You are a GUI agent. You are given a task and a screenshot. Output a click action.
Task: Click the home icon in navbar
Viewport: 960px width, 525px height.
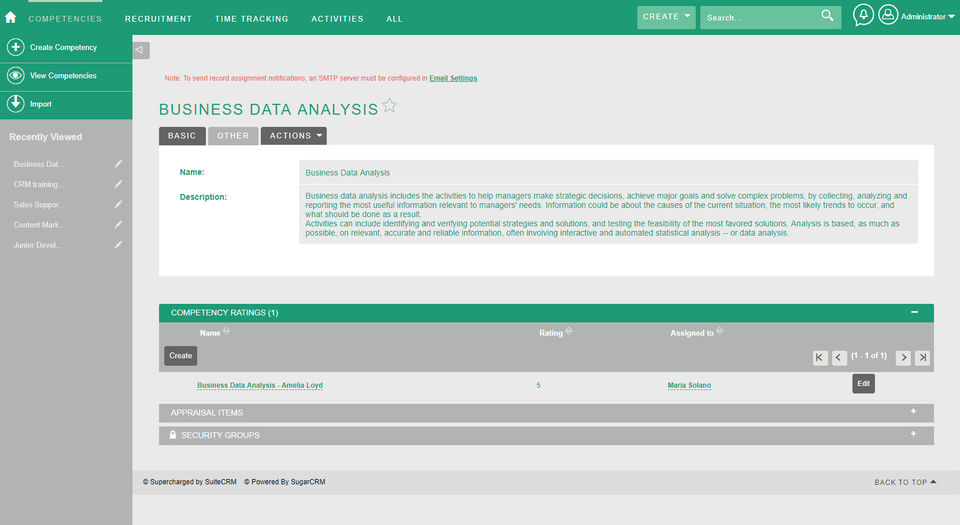coord(11,17)
